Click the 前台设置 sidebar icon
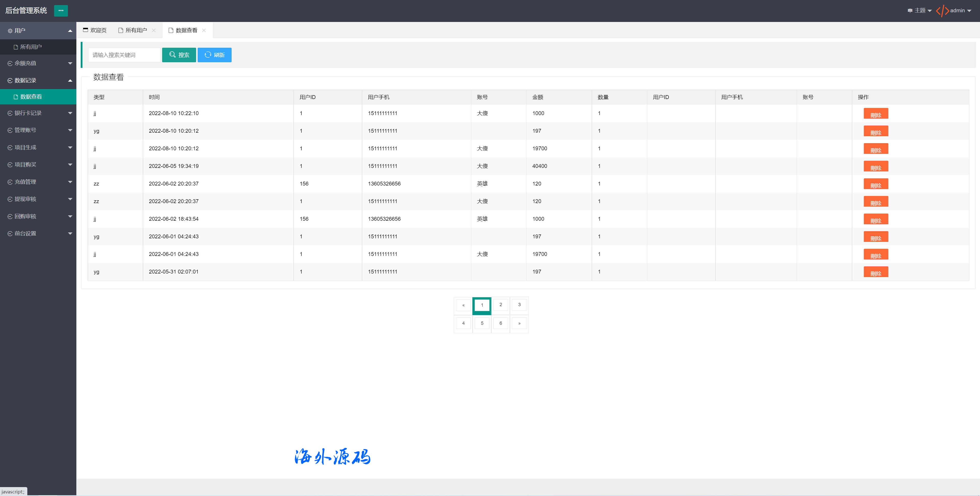This screenshot has width=980, height=496. (10, 234)
